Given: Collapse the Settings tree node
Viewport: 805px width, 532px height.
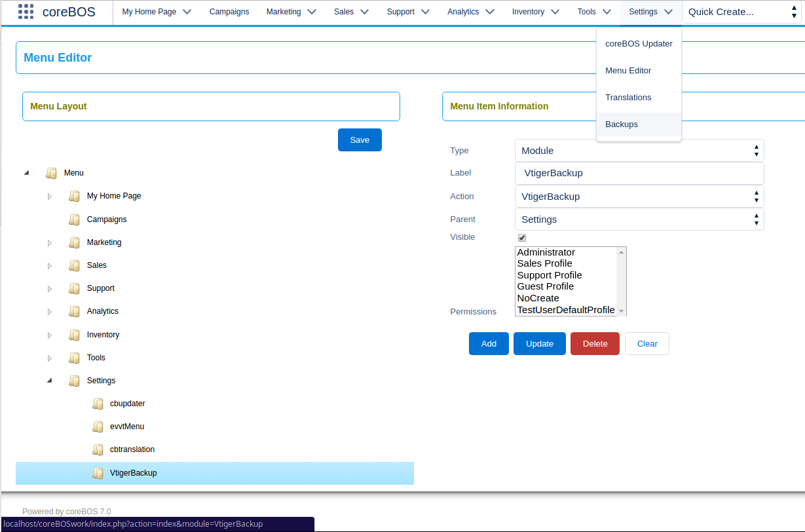Looking at the screenshot, I should 49,380.
